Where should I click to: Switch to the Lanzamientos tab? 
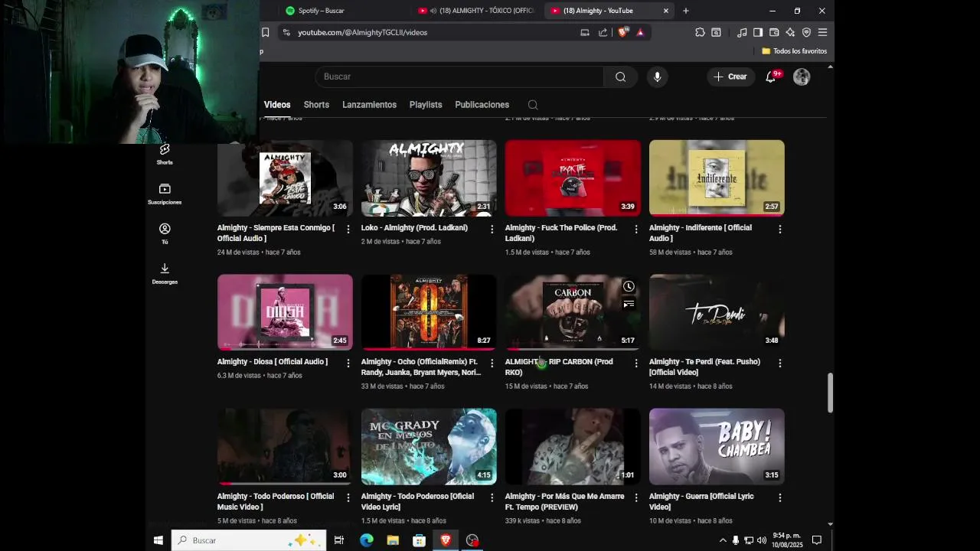tap(369, 105)
